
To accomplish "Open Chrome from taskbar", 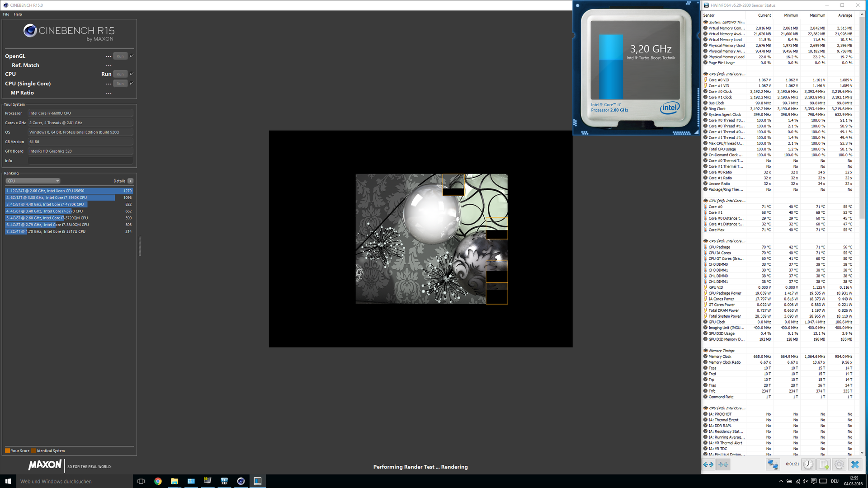I will (158, 481).
